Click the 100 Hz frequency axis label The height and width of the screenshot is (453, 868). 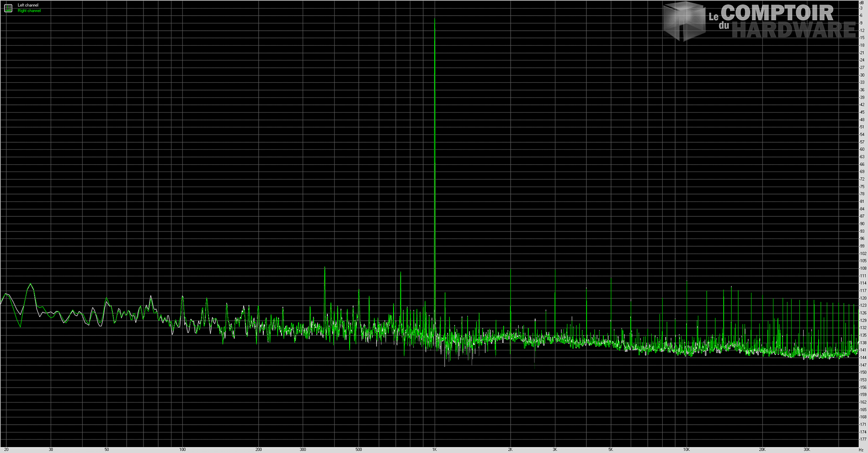pyautogui.click(x=182, y=450)
